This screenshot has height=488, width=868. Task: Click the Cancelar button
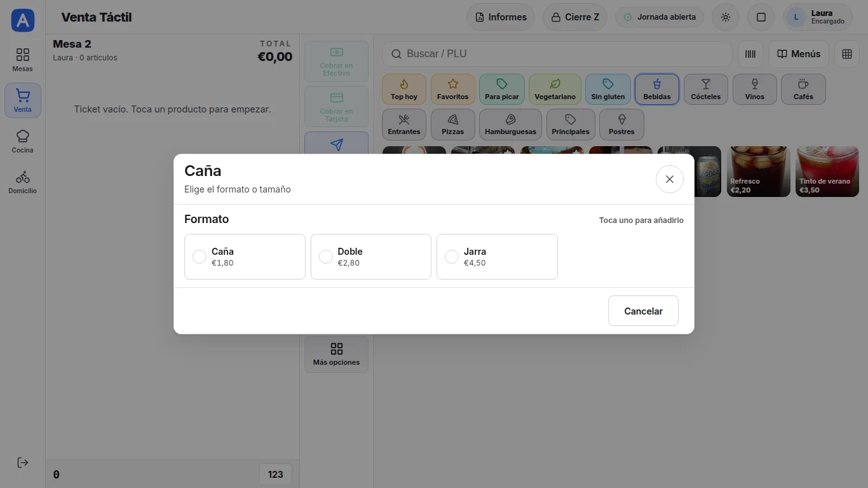(643, 311)
